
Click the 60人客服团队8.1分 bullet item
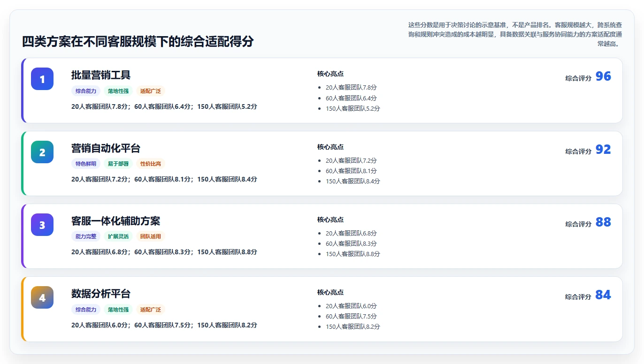click(351, 171)
